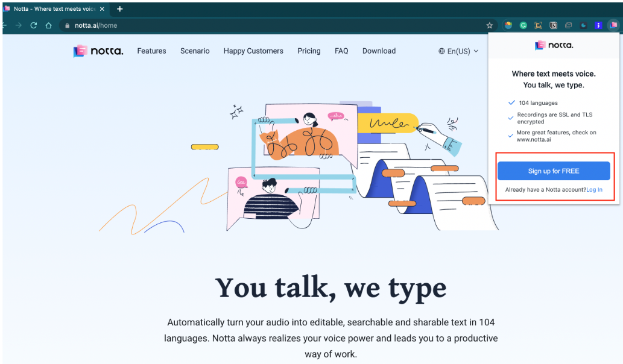Viewport: 623px width, 364px height.
Task: Click the notta logo inside the extension popup
Action: (553, 45)
